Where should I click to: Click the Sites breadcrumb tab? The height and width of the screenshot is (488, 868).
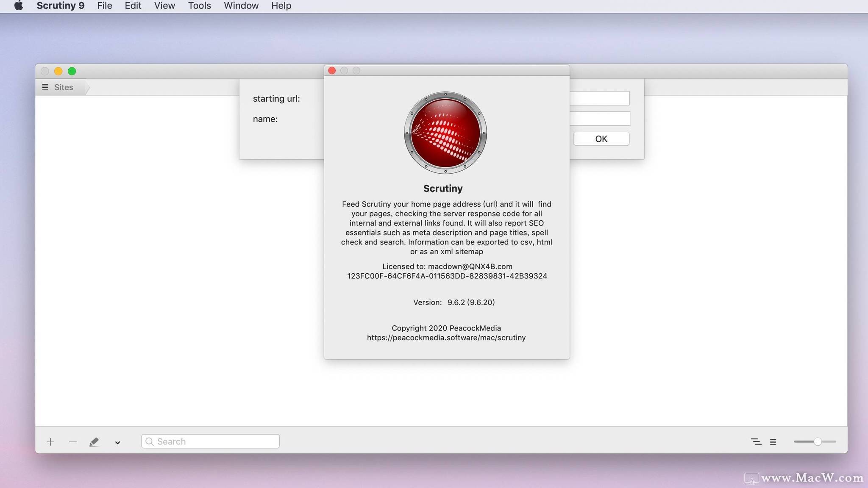tap(64, 87)
